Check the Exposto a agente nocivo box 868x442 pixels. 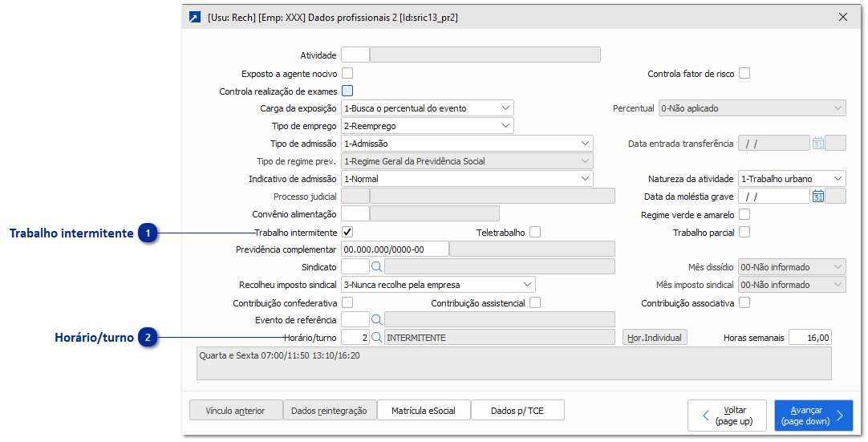coord(347,74)
